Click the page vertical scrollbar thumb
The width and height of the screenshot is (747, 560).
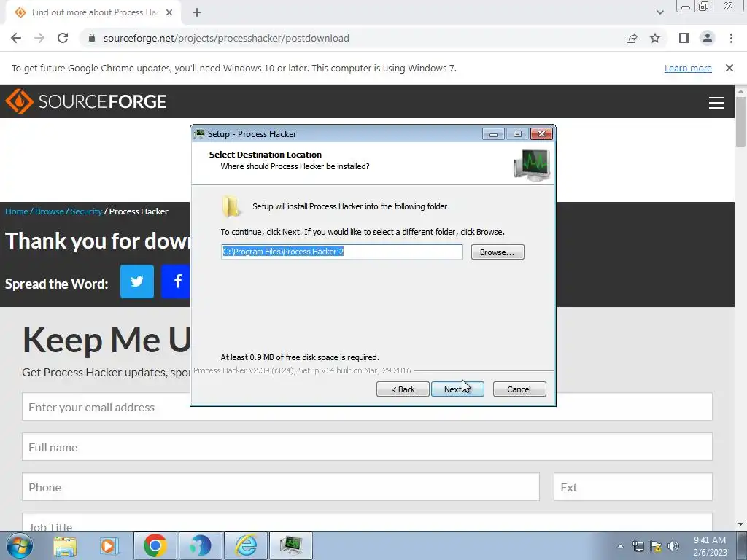coord(740,122)
